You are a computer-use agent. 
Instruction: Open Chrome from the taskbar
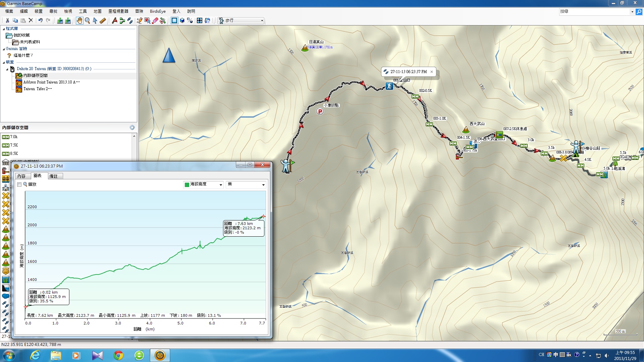click(118, 355)
